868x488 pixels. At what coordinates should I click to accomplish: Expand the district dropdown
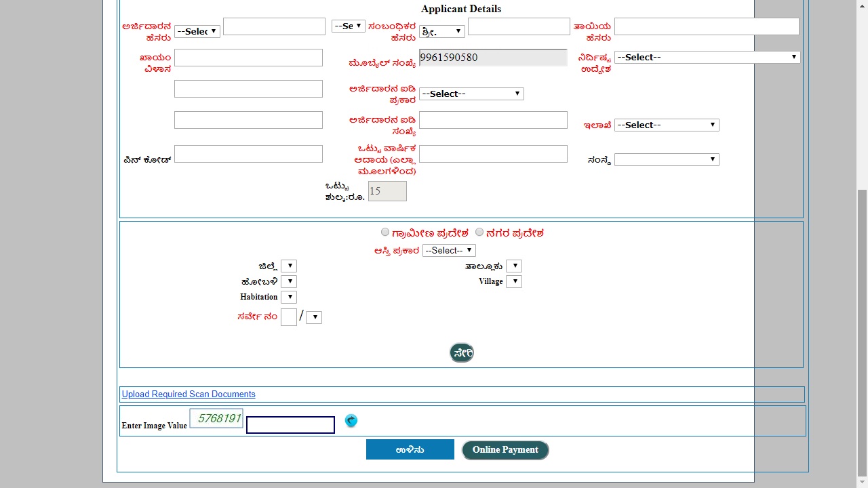coord(289,266)
